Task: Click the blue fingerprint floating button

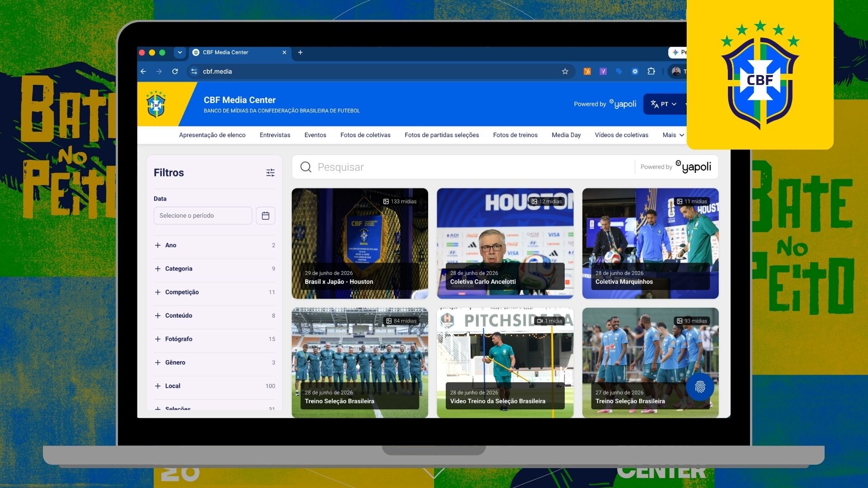Action: point(700,387)
